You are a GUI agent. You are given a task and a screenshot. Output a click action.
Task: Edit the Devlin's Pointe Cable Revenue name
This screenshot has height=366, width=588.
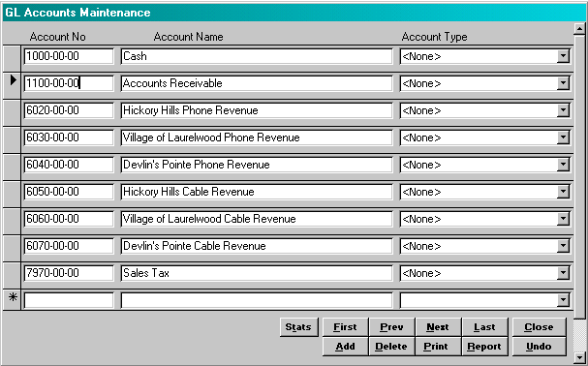point(257,246)
